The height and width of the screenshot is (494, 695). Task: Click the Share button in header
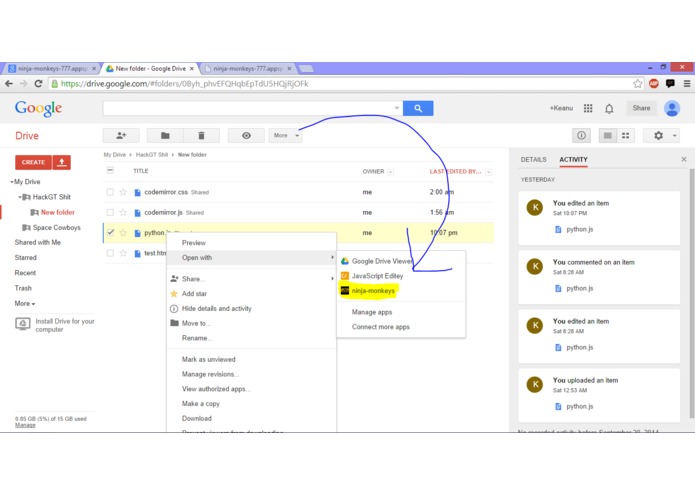click(641, 108)
